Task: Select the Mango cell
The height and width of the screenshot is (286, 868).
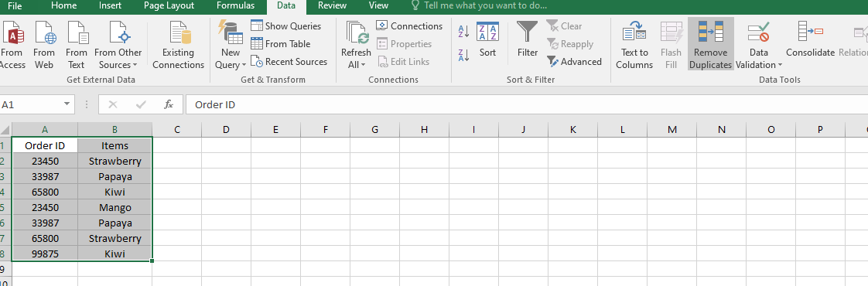Action: 115,207
